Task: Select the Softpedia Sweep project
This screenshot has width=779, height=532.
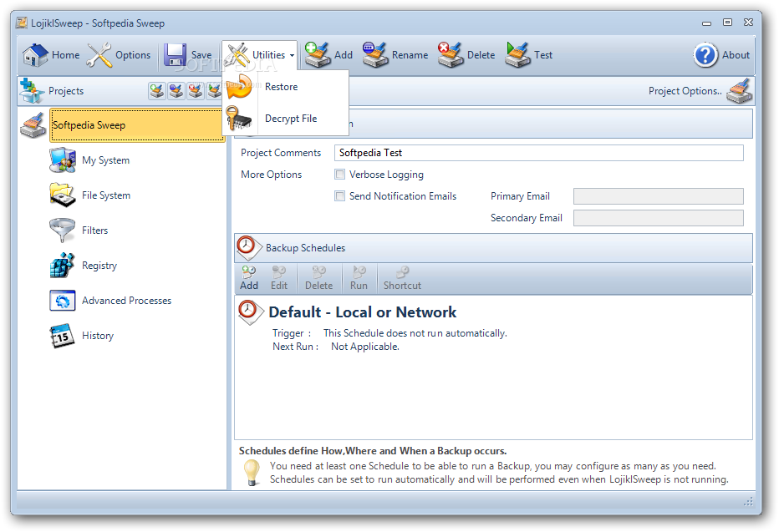Action: [x=137, y=125]
